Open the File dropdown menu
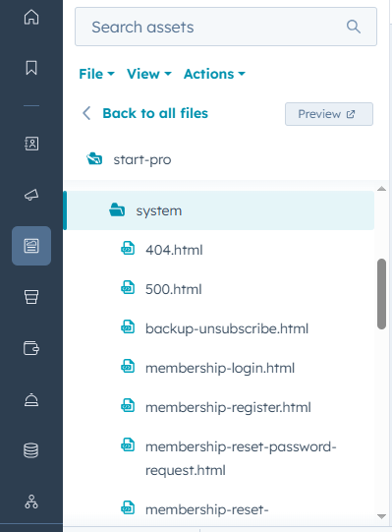The image size is (392, 532). tap(96, 74)
